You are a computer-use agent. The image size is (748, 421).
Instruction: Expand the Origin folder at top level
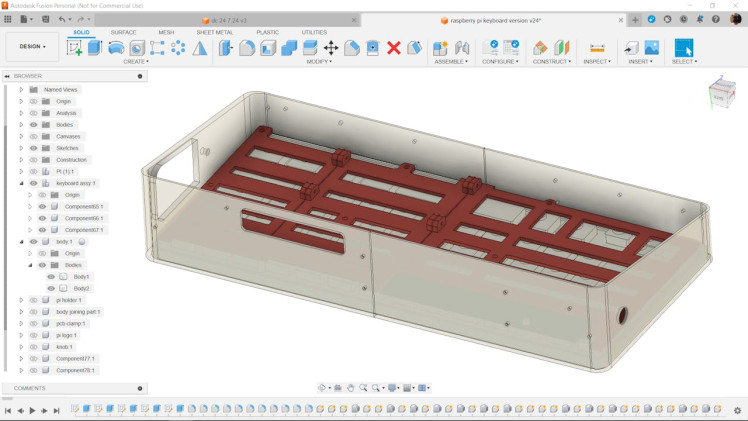[21, 101]
